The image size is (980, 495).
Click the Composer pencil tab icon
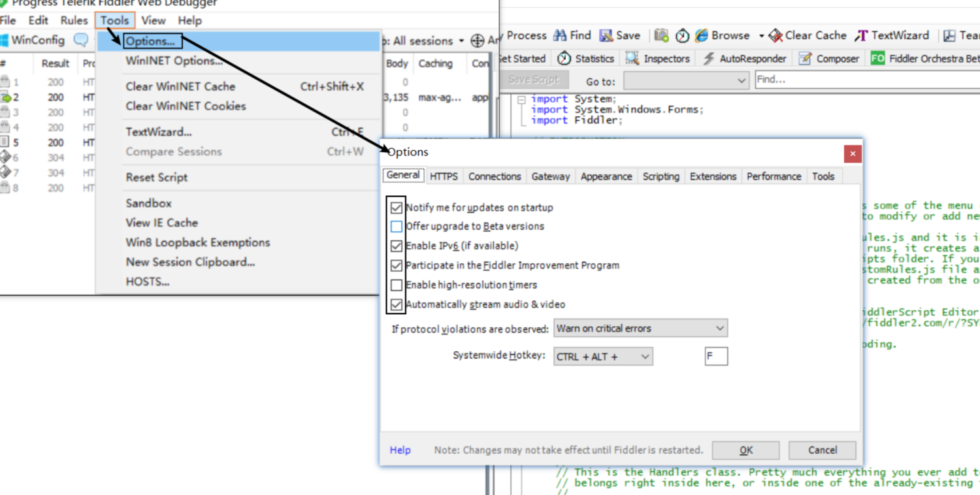(x=806, y=59)
